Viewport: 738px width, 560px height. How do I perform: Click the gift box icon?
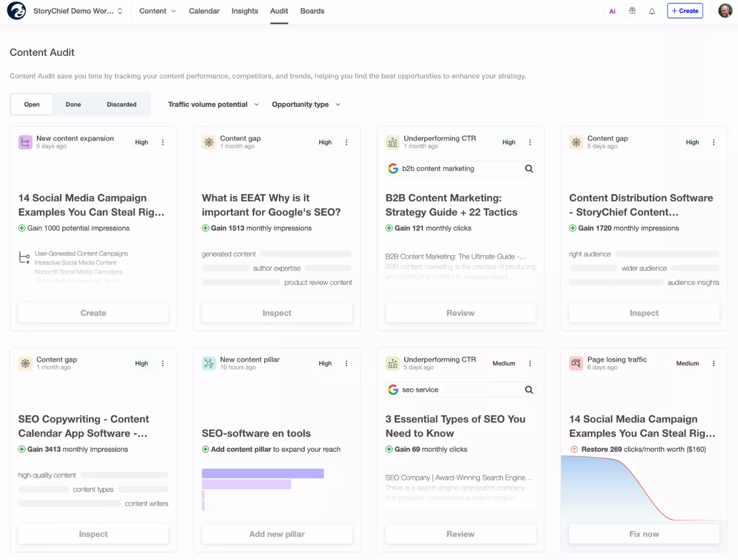(x=632, y=11)
